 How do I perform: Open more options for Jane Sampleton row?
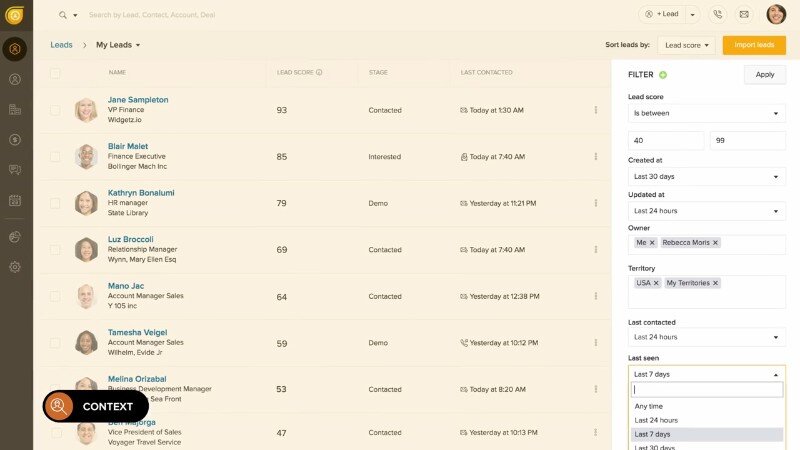pyautogui.click(x=595, y=110)
